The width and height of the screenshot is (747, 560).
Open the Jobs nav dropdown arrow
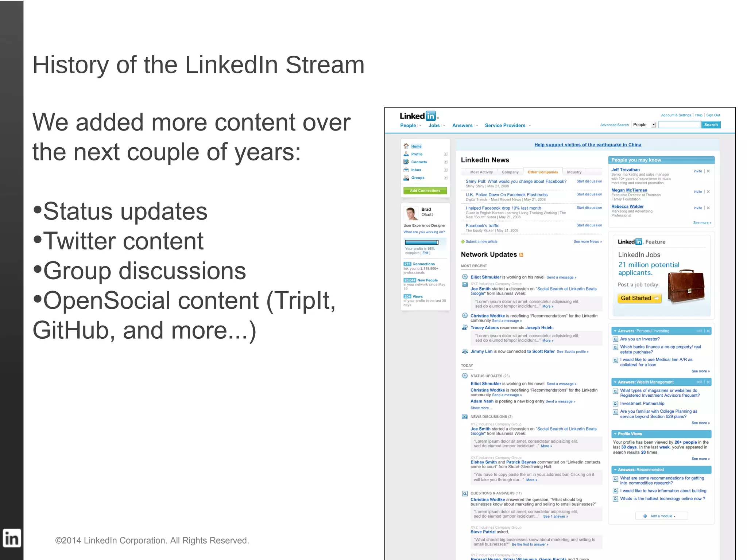click(x=444, y=125)
